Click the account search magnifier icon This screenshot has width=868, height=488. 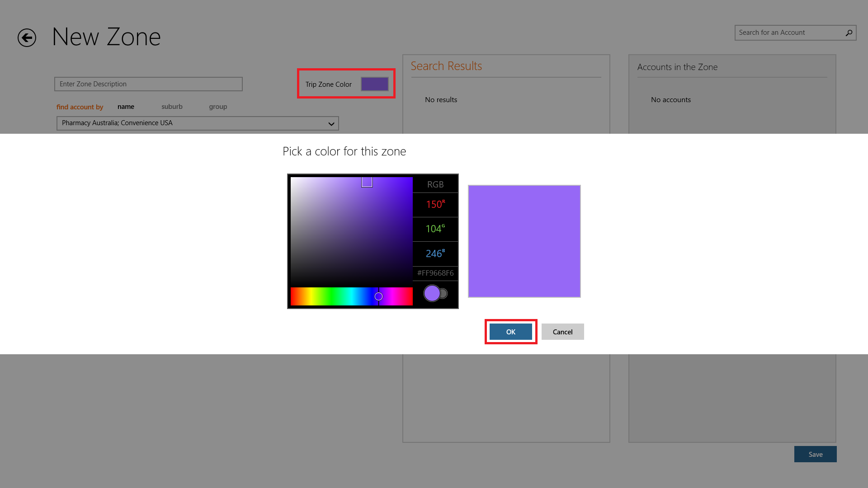point(849,33)
